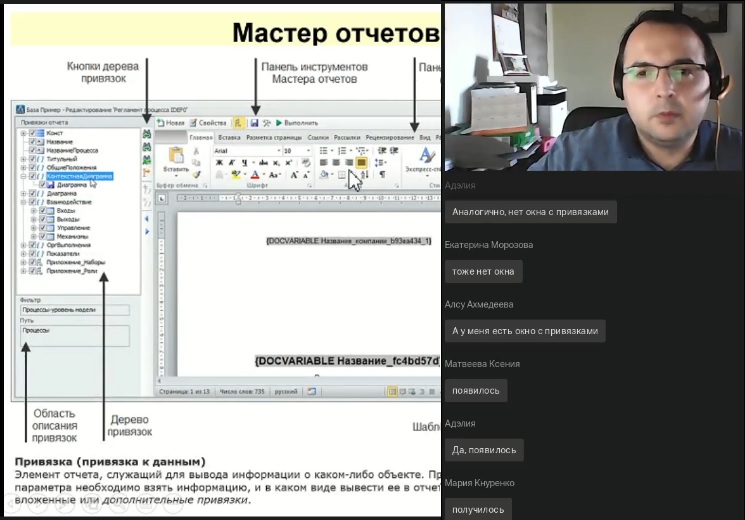Align paragraph text to the left
The image size is (745, 520).
click(x=324, y=163)
